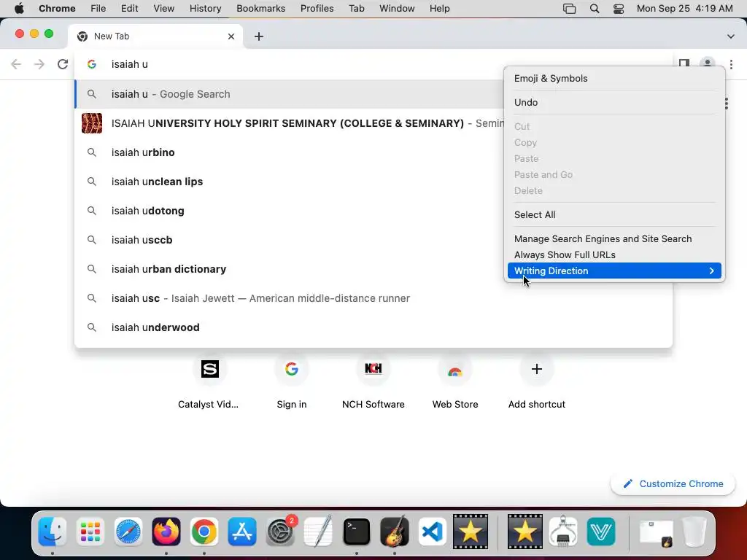The height and width of the screenshot is (560, 747).
Task: Open the Window menu
Action: click(397, 9)
